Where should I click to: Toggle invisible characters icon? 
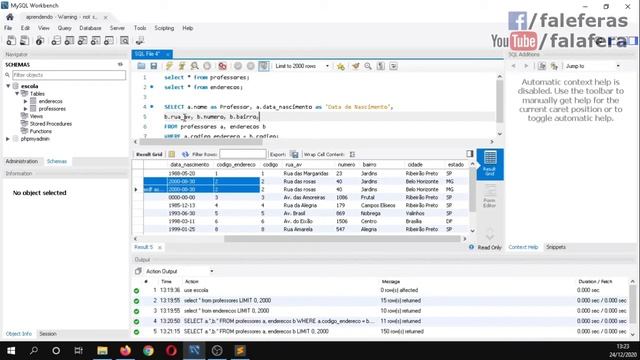[x=380, y=66]
